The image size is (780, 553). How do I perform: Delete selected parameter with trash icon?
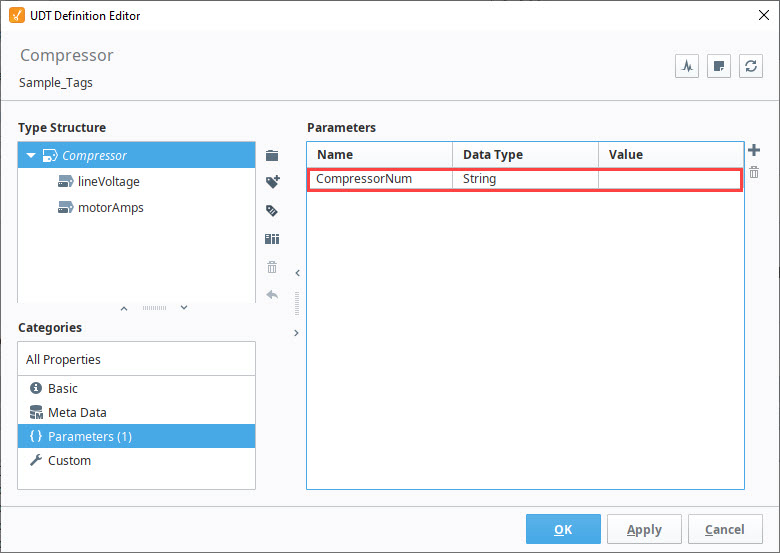click(x=754, y=173)
